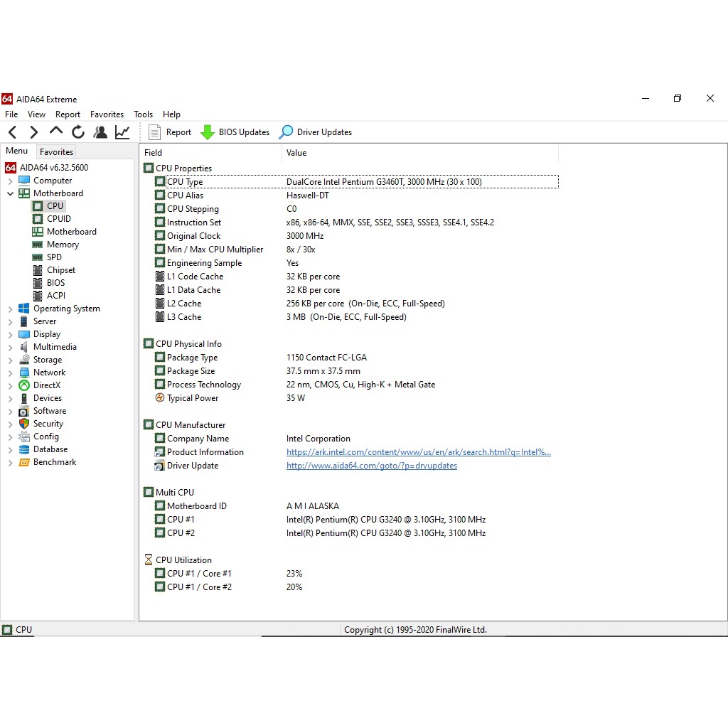Screen dimensions: 728x728
Task: Select the CPU #1 / Core #2 utilization row
Action: pyautogui.click(x=356, y=587)
